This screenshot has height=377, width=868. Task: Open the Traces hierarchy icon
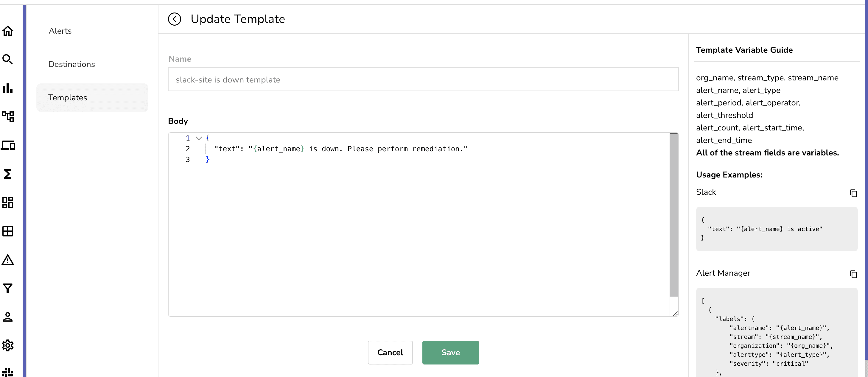tap(8, 116)
